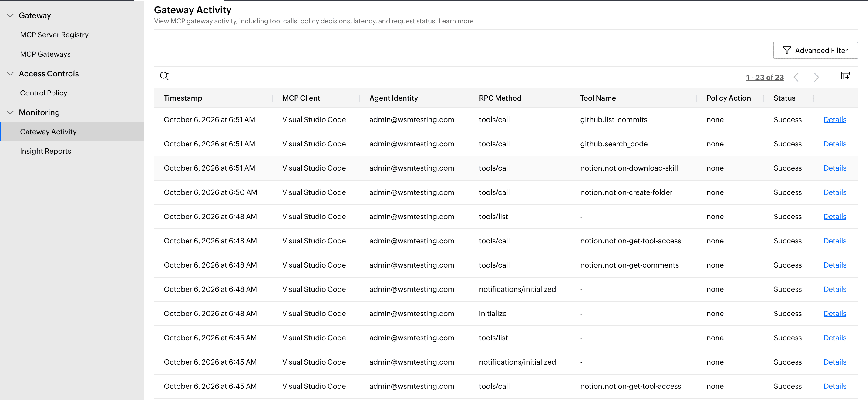Click the Policy Action column header
868x400 pixels.
[728, 98]
